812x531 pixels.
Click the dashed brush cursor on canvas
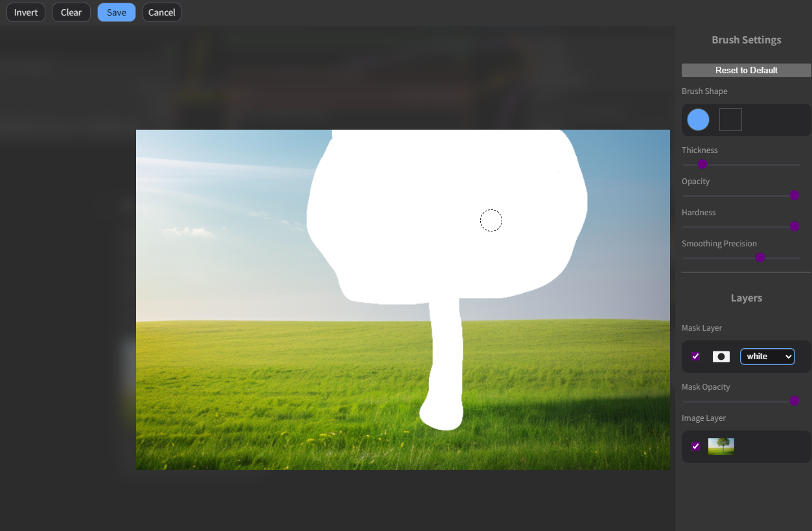click(x=491, y=221)
